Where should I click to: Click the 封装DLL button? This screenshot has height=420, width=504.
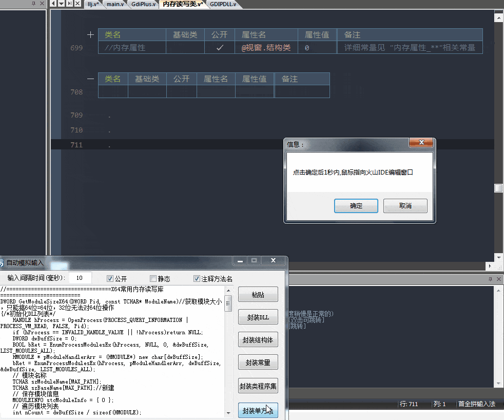pyautogui.click(x=258, y=317)
